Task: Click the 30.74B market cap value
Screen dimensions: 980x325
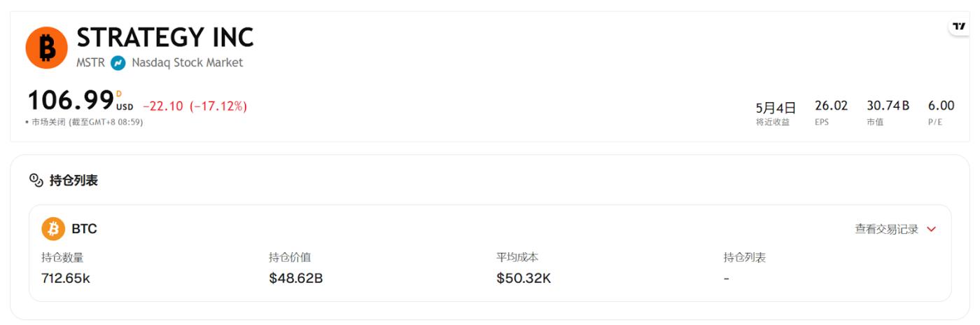Action: tap(888, 106)
